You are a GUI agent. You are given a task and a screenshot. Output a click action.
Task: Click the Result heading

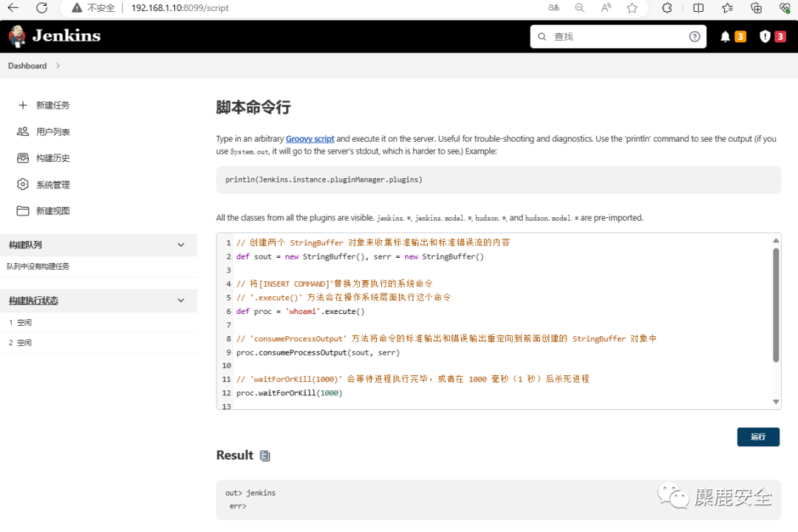point(235,455)
